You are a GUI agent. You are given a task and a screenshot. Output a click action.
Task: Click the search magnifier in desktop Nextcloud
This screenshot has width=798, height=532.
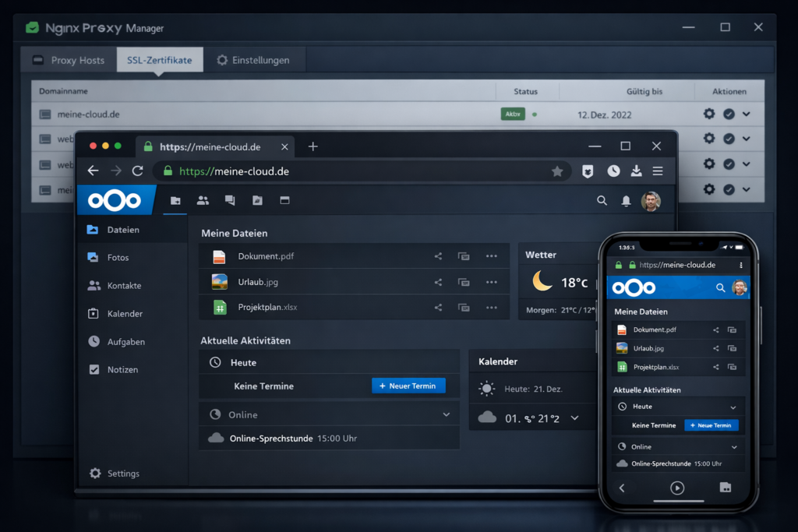602,201
